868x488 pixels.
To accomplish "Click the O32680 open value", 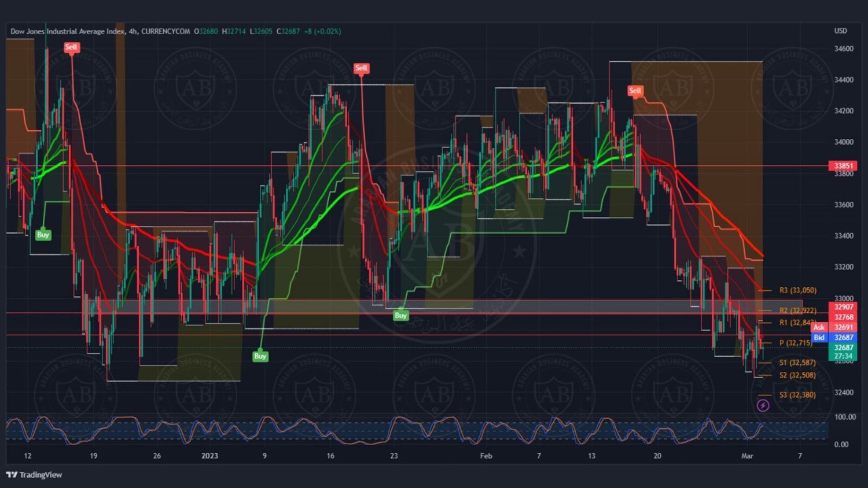I will [205, 31].
